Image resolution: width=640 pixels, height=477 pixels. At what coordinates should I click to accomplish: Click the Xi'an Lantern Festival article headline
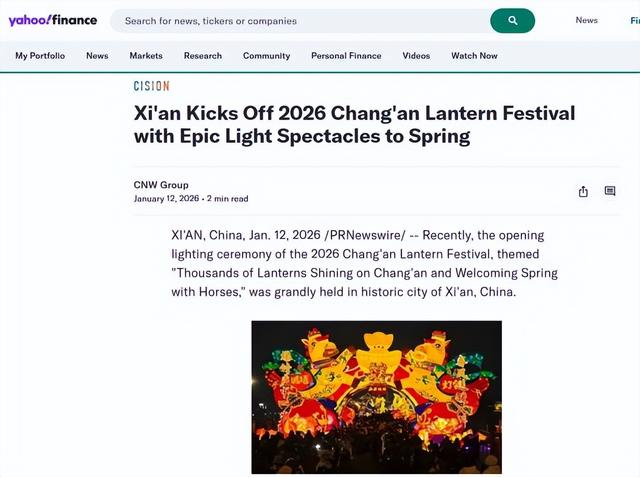click(354, 125)
